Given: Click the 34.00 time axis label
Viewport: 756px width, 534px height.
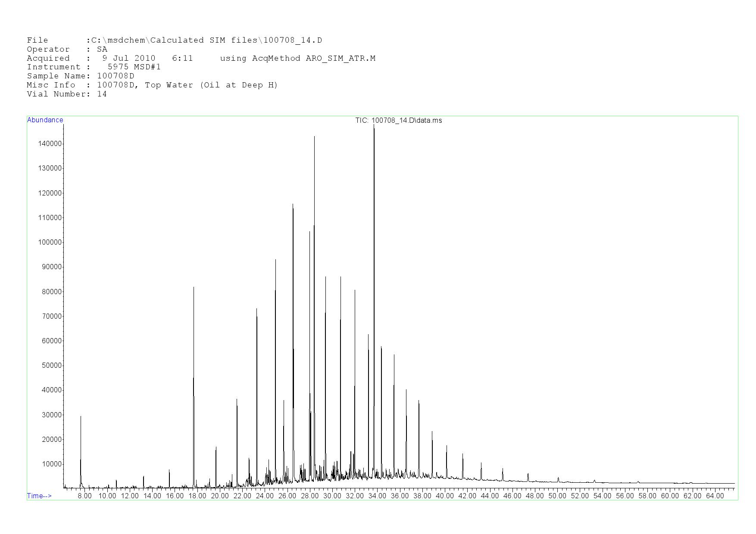Looking at the screenshot, I should click(x=377, y=496).
